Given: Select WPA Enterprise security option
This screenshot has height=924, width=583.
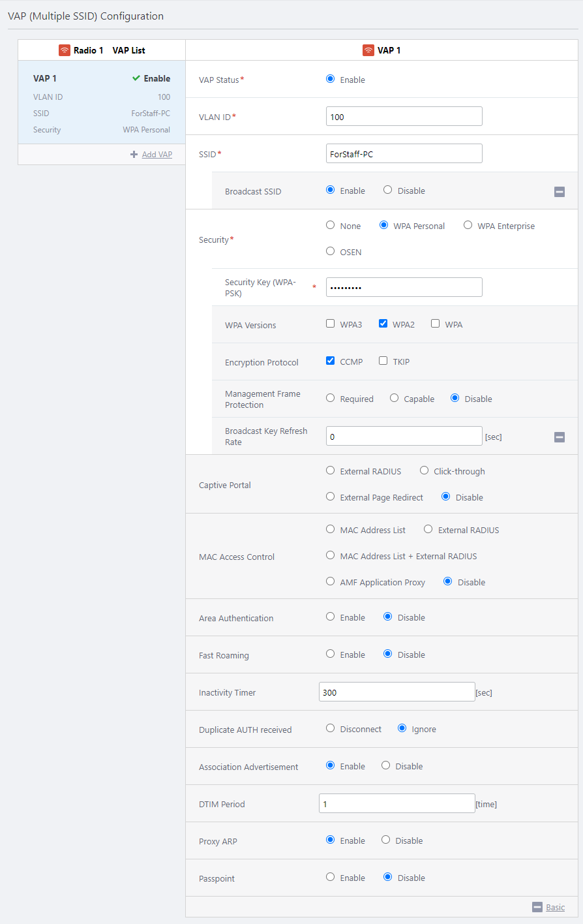Looking at the screenshot, I should coord(468,225).
